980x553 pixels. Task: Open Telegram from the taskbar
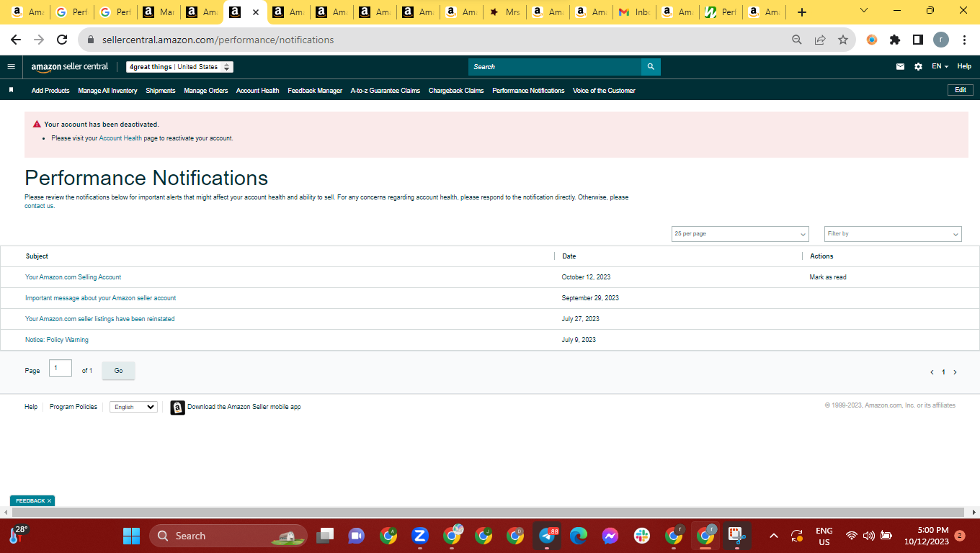coord(547,536)
